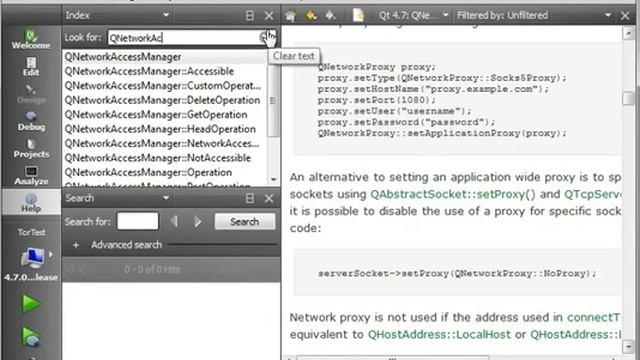The height and width of the screenshot is (360, 640).
Task: Open the QHostAddress::L... link after 'or'
Action: point(576,334)
